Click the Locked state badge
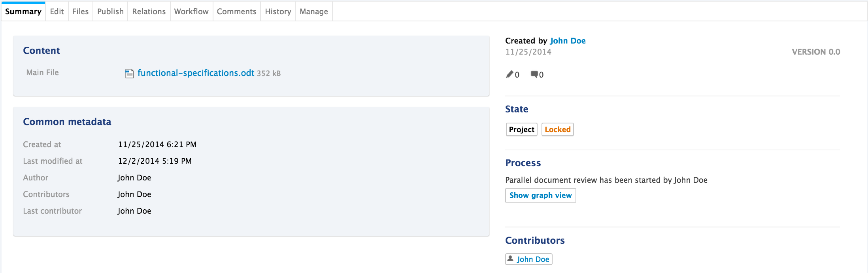Viewport: 868px width, 273px height. (557, 129)
